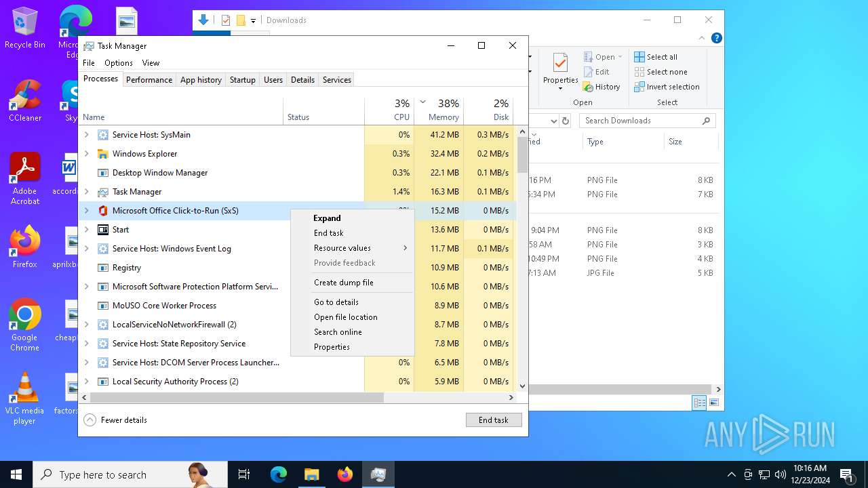Click the Desktop Window Manager process icon
The width and height of the screenshot is (868, 488).
coord(103,173)
